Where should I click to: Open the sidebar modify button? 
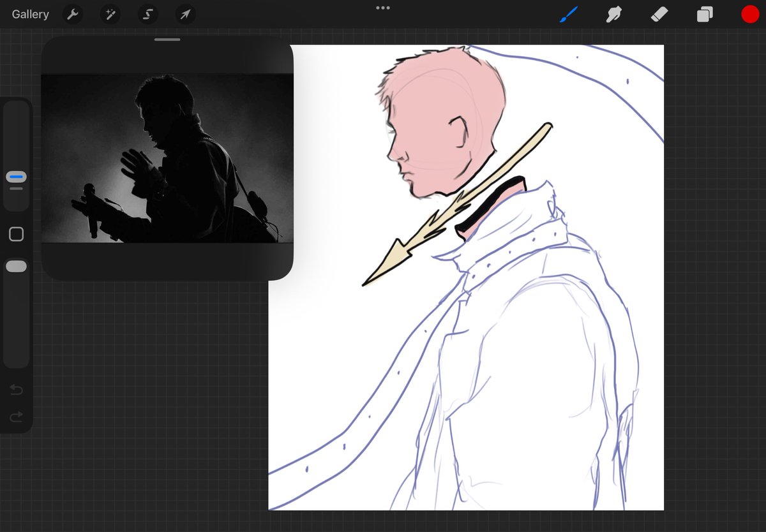click(15, 234)
